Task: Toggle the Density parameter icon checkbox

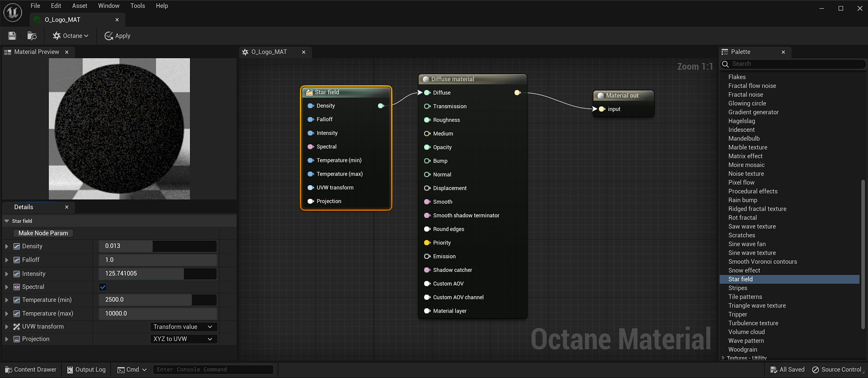Action: coord(16,246)
